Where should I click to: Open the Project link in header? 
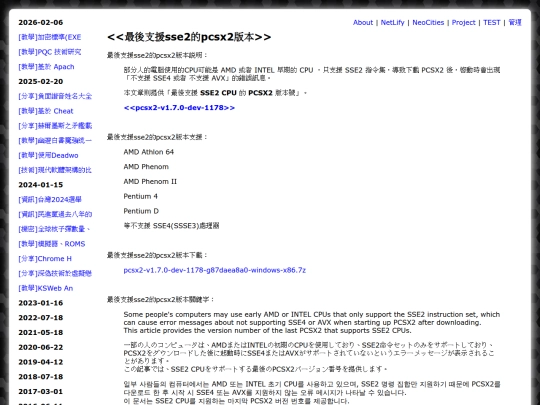tap(463, 22)
